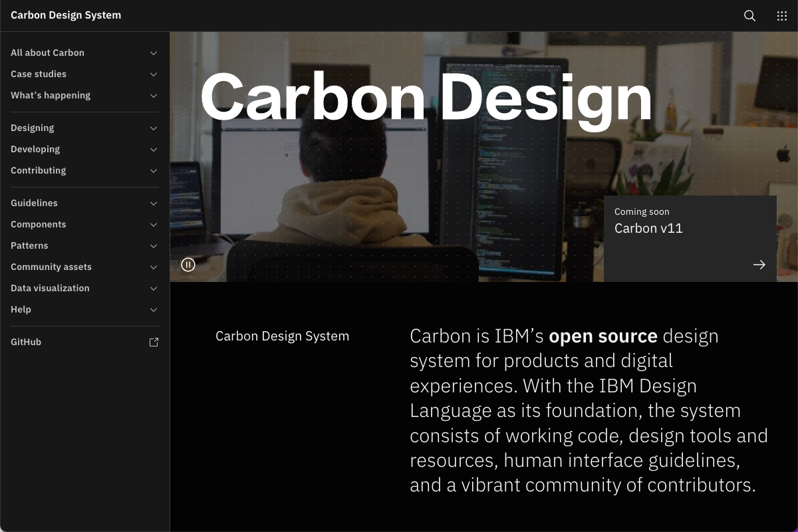Go to Carbon Design System home title
798x532 pixels.
[66, 15]
